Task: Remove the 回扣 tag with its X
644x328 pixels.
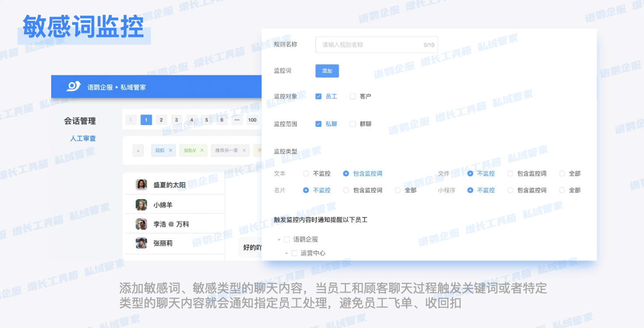Action: tap(171, 150)
